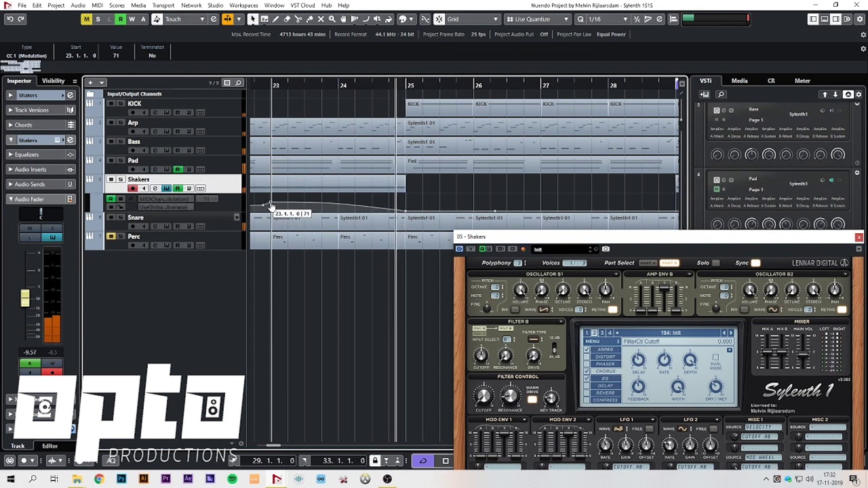Select the Split scissors tool
This screenshot has height=488, width=868.
[298, 19]
